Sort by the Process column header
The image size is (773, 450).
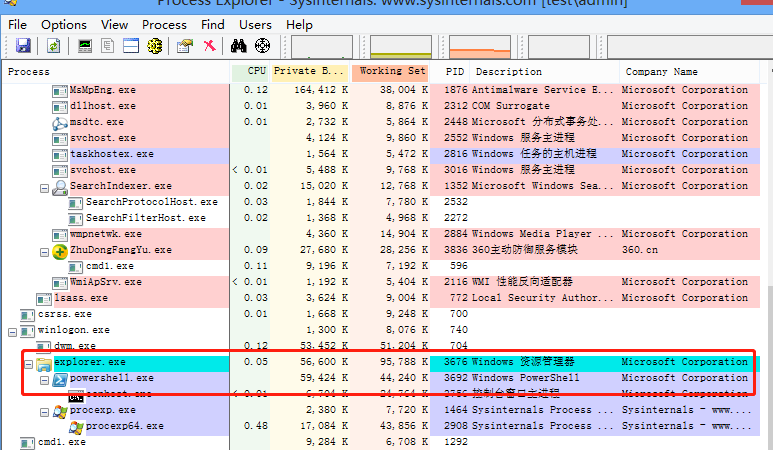[x=116, y=72]
